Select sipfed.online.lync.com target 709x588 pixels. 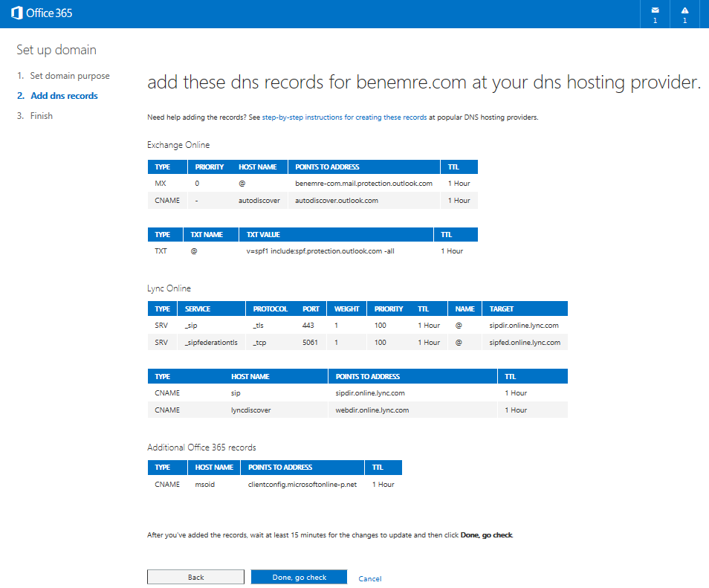coord(525,343)
